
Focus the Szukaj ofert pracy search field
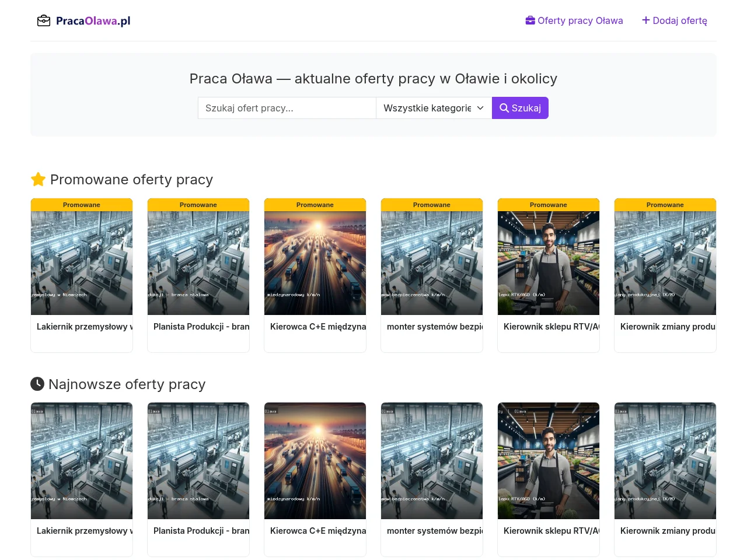[x=287, y=108]
